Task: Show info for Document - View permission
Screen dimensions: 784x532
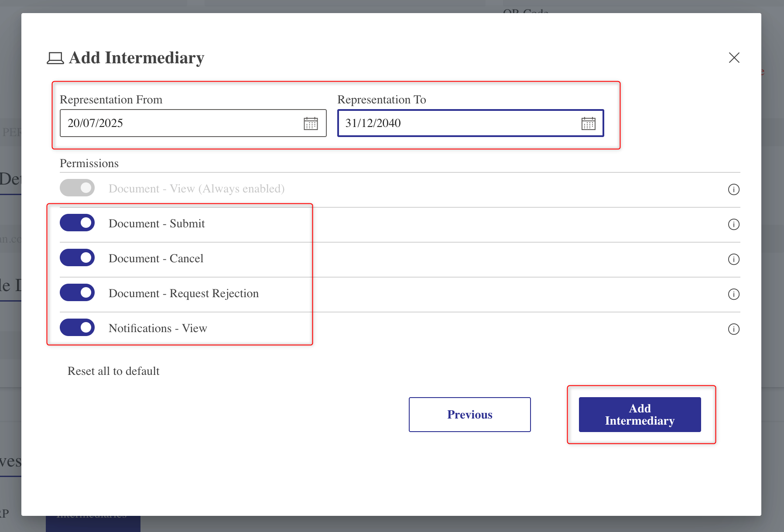Action: click(x=734, y=189)
